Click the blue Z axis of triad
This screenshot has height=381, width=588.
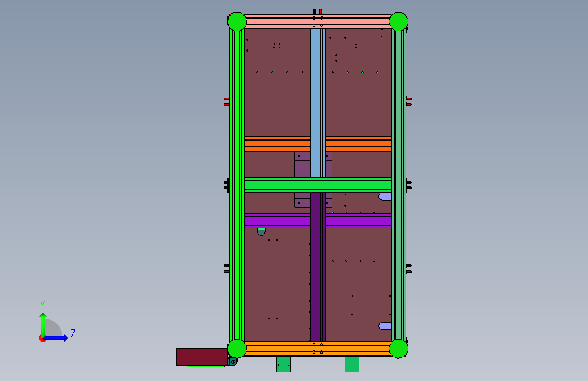56,338
